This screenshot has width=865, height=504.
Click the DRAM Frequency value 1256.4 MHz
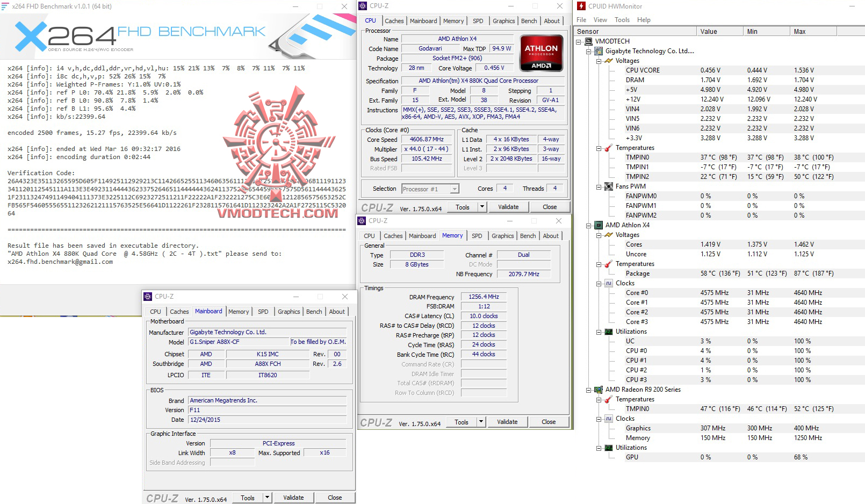484,297
